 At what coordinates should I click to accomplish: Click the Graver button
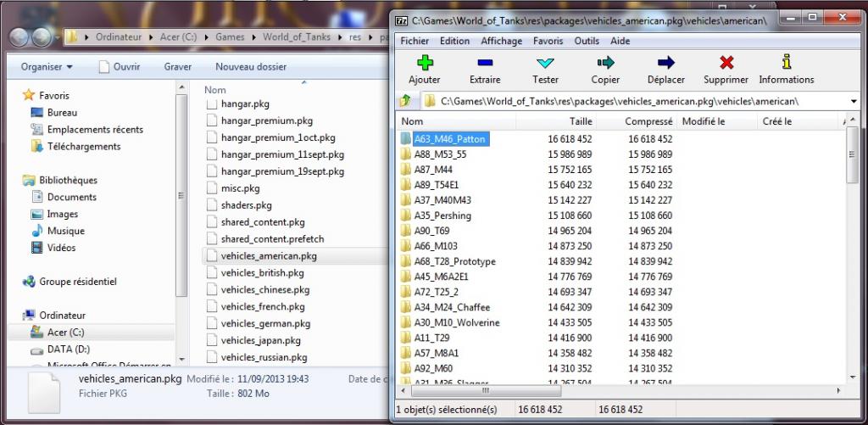[x=177, y=66]
